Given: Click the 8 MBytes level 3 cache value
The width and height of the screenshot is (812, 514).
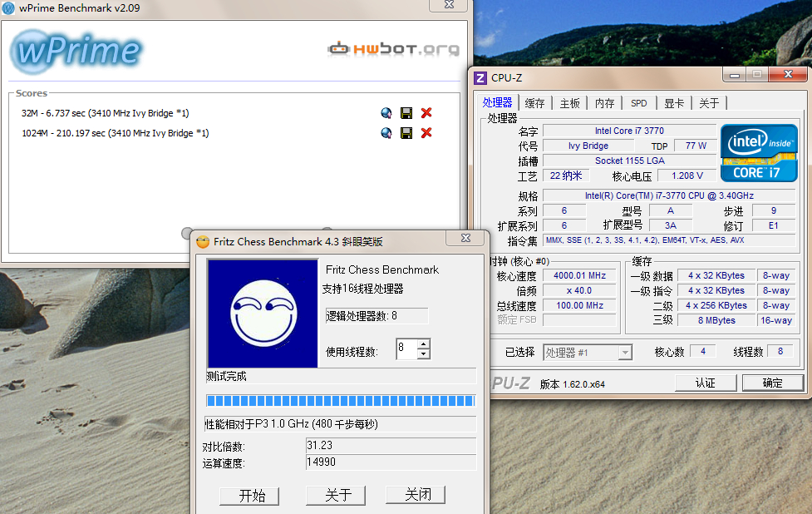Looking at the screenshot, I should click(716, 321).
